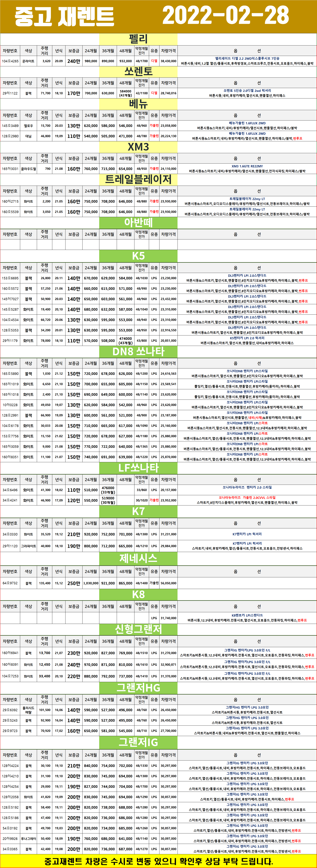Viewport: 317px width, 868px height.
Task: Click the 폴리시드 메탈 color cell
Action: [28, 710]
